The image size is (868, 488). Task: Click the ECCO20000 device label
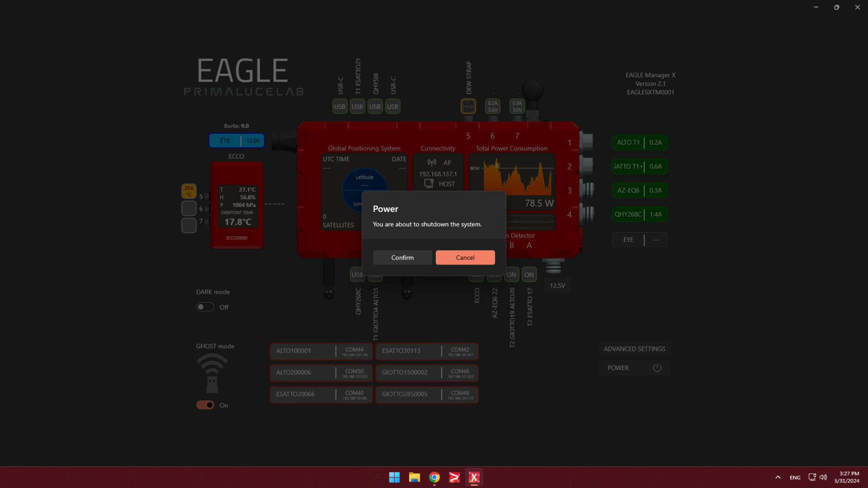tap(237, 238)
